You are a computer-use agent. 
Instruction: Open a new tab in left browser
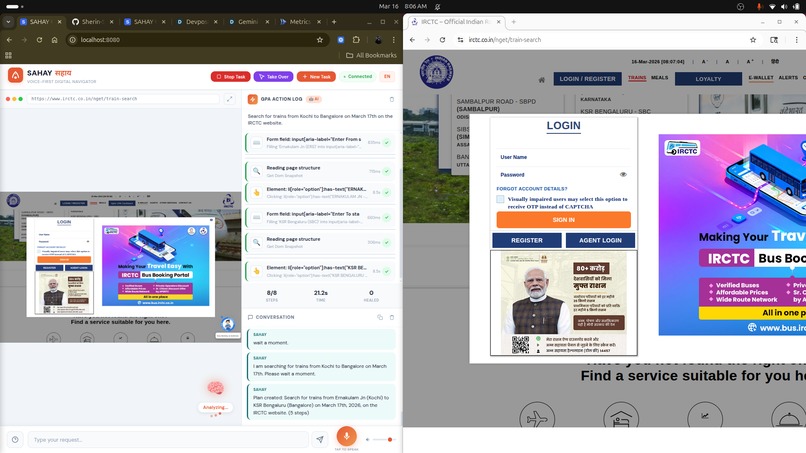coord(334,22)
